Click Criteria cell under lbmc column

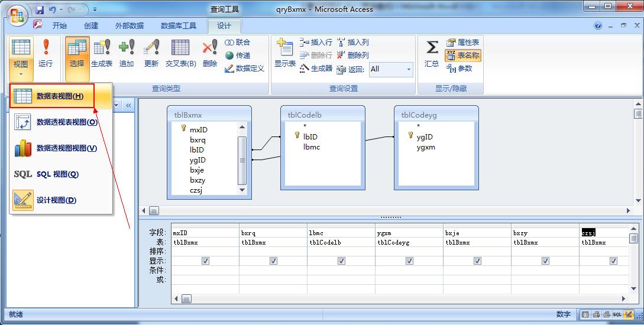coord(341,270)
